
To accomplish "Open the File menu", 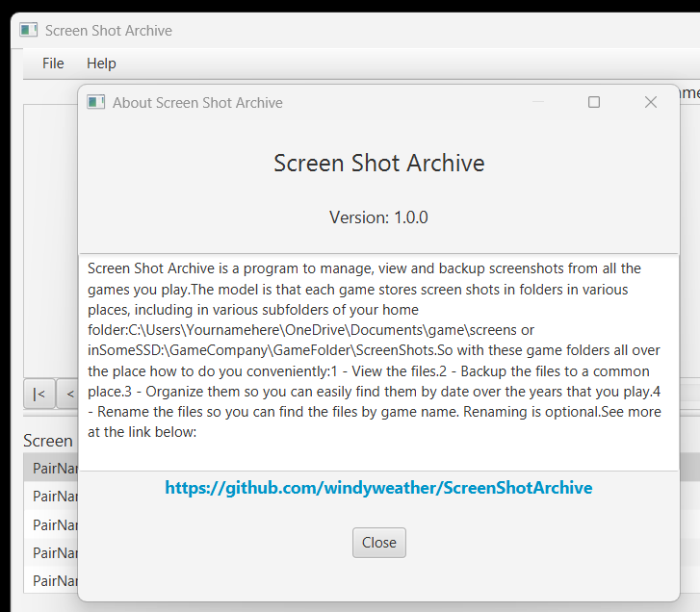I will [x=53, y=64].
